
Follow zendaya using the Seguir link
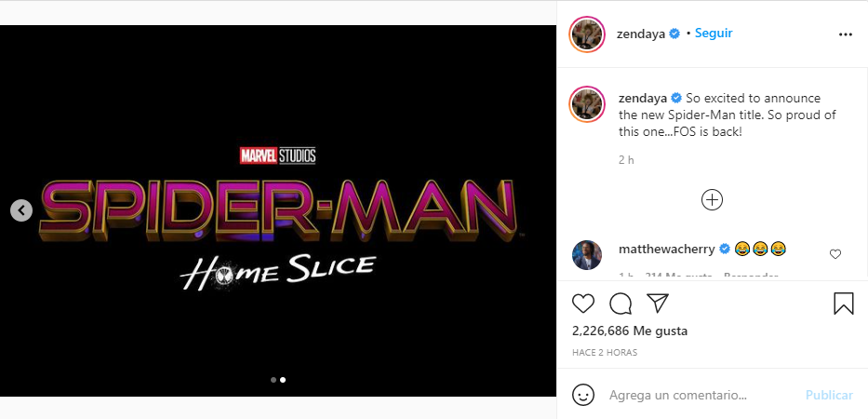[x=714, y=33]
